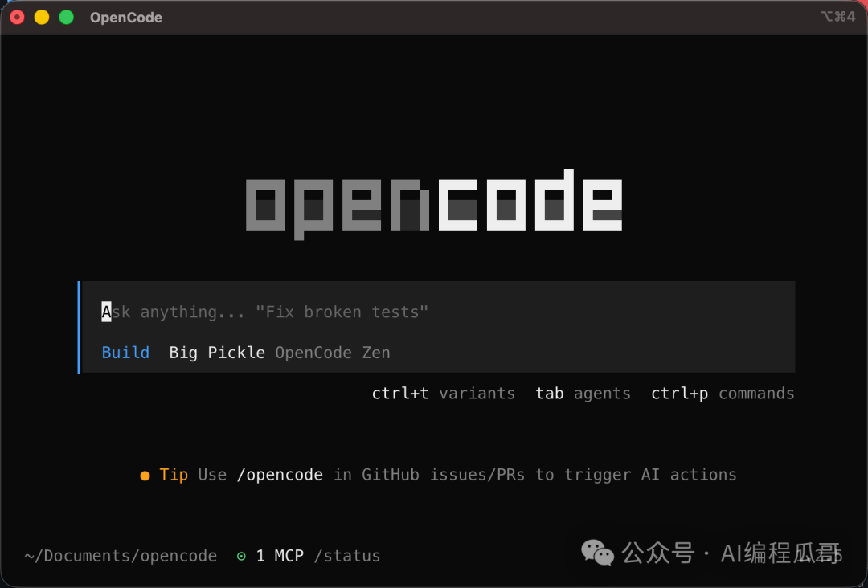Click the green fullscreen window button
The height and width of the screenshot is (588, 868).
pos(67,17)
